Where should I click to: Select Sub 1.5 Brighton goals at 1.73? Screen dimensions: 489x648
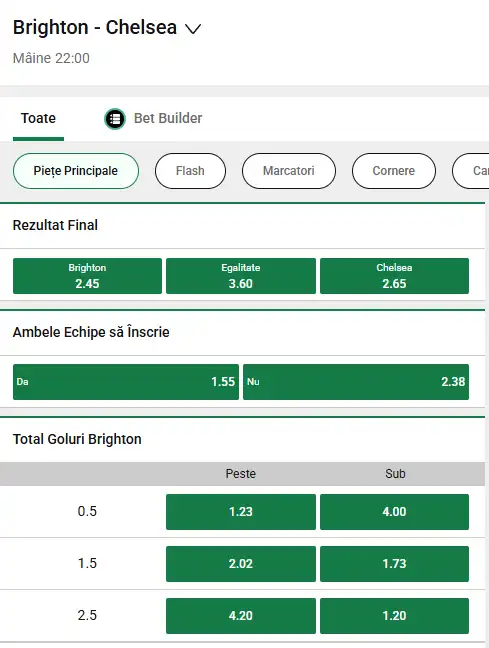tap(394, 564)
